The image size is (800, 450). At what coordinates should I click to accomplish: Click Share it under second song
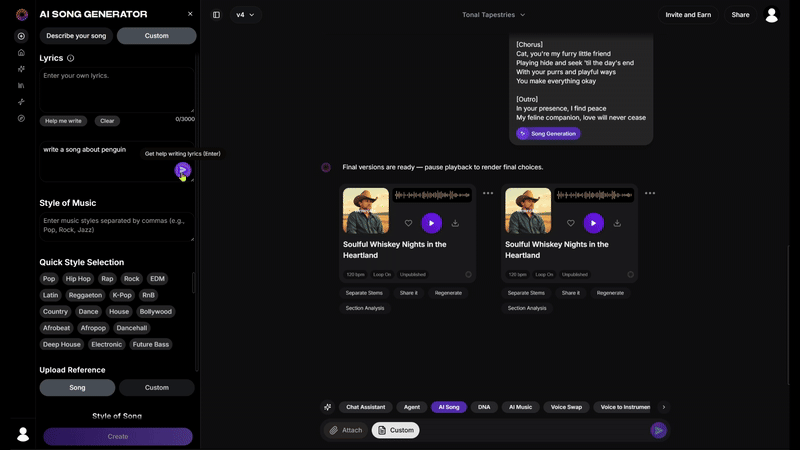570,293
